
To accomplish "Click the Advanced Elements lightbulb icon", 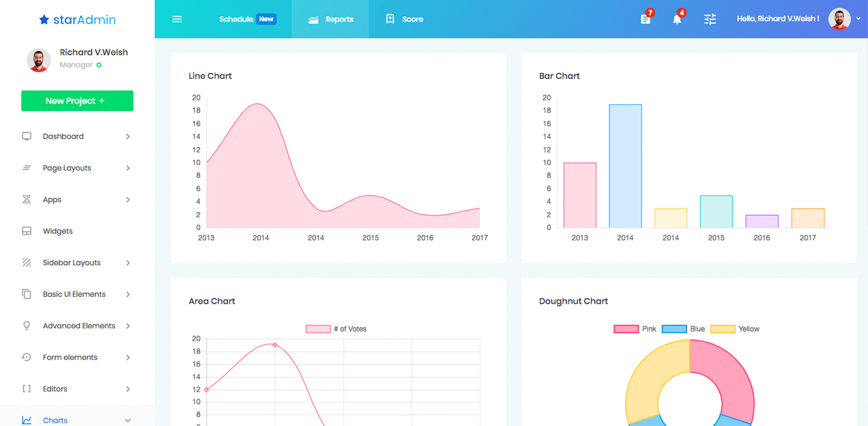I will tap(27, 326).
